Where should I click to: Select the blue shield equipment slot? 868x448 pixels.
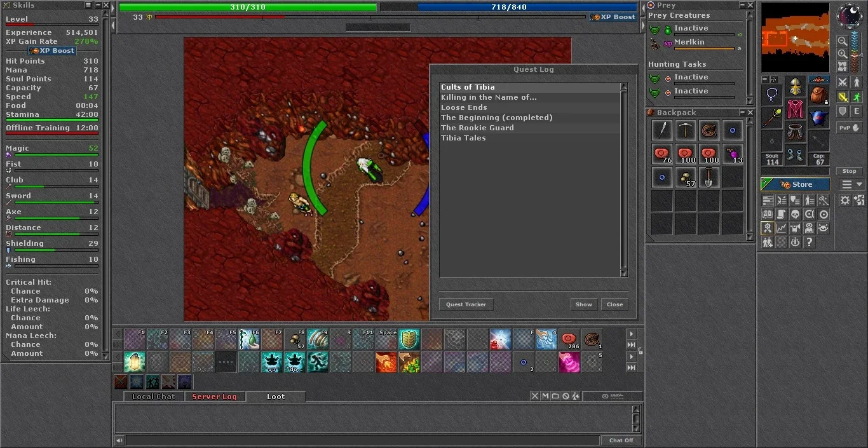(818, 118)
